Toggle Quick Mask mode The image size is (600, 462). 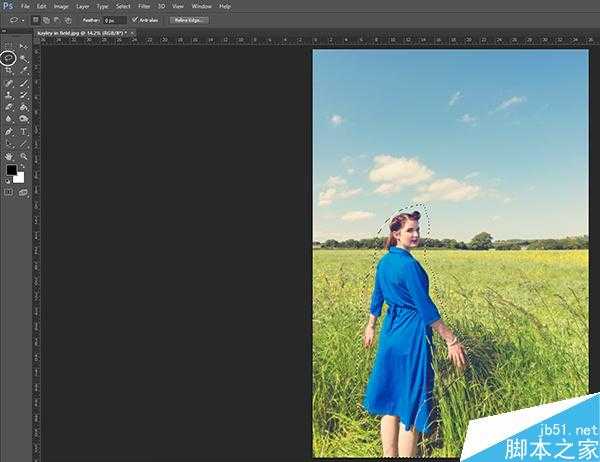(8, 191)
